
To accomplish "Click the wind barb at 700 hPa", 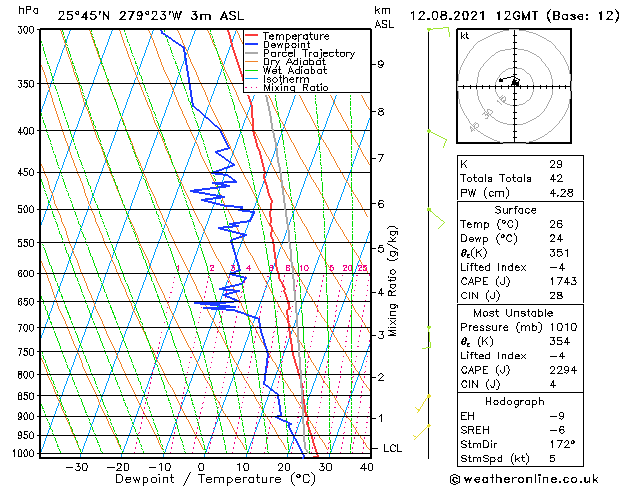I will coord(426,338).
